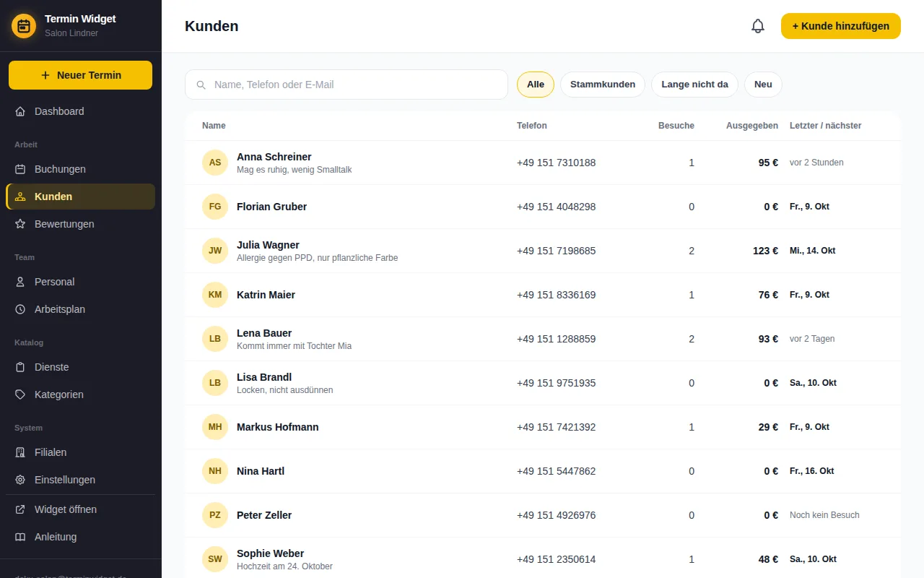Click the Besuche column header

(x=676, y=126)
